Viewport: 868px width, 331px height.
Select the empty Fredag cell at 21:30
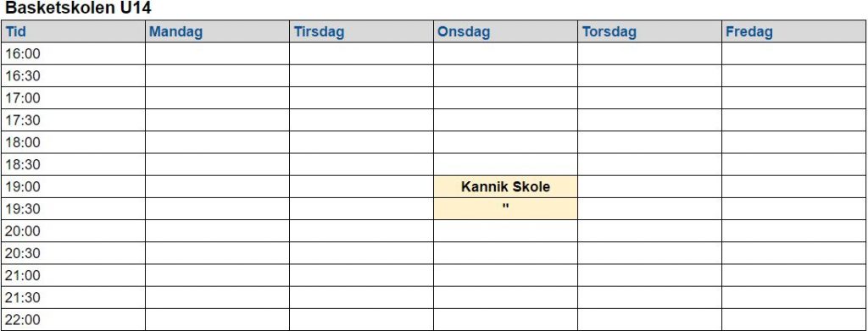coord(794,297)
